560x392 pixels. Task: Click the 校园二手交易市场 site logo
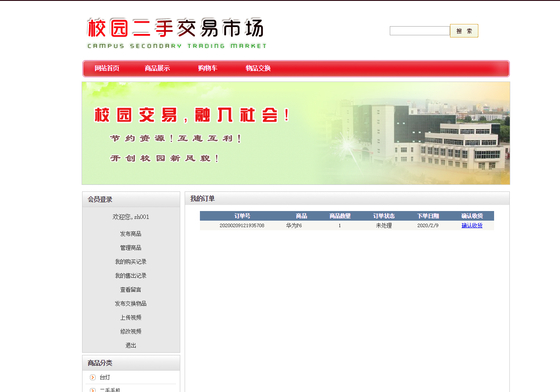click(x=176, y=33)
